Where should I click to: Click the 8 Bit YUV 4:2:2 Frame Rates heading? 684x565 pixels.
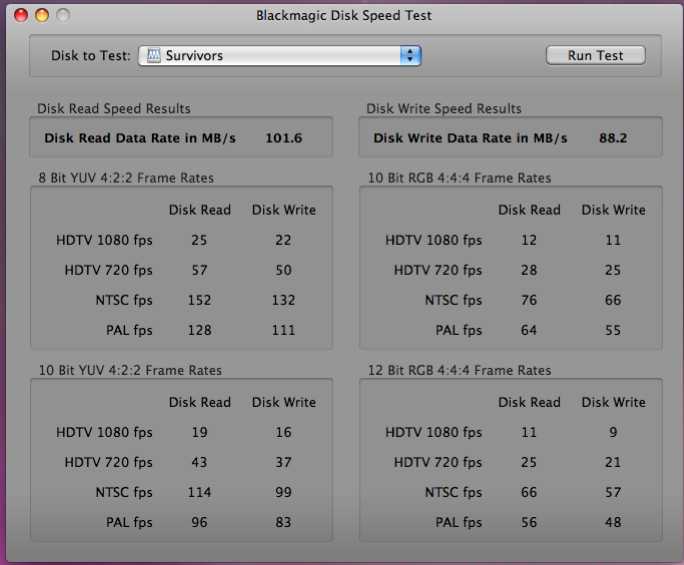point(126,178)
